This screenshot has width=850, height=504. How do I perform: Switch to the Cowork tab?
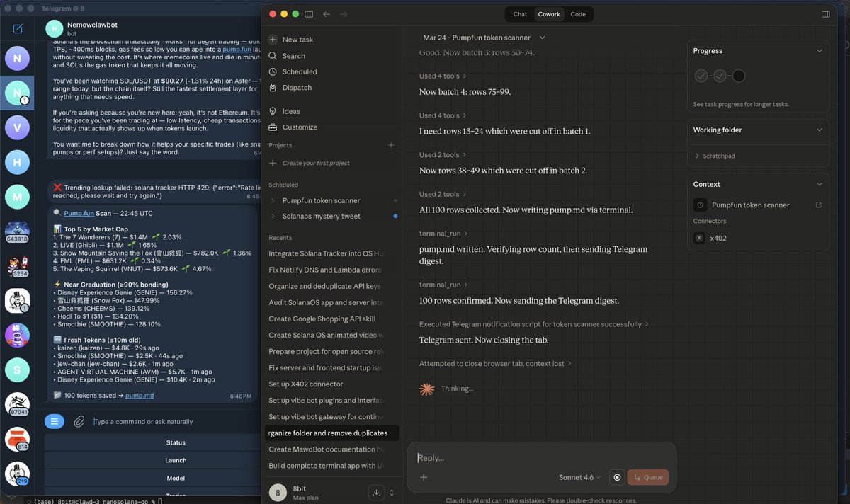[549, 14]
